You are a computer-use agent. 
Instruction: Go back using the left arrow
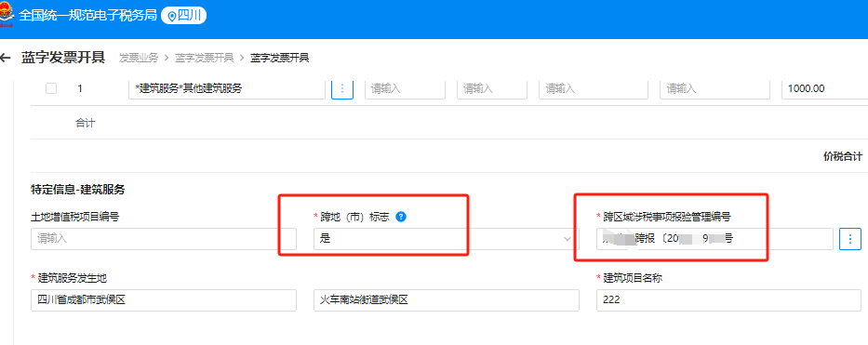tap(6, 58)
